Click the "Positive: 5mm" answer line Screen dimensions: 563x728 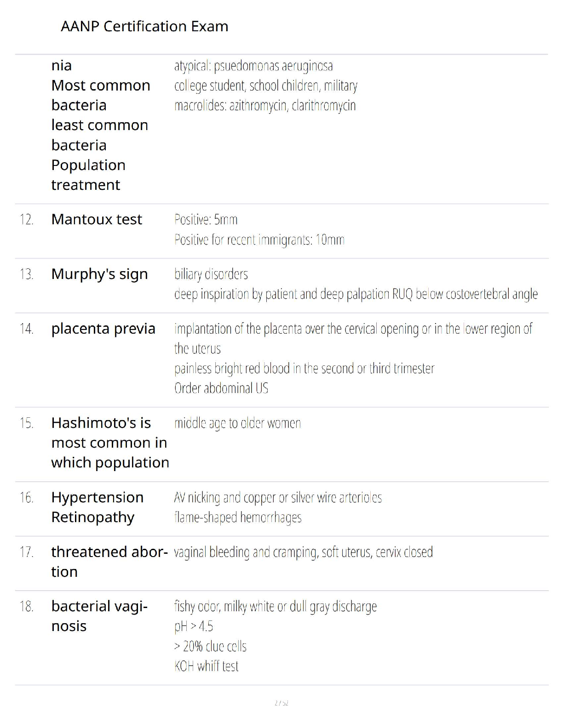(x=206, y=220)
